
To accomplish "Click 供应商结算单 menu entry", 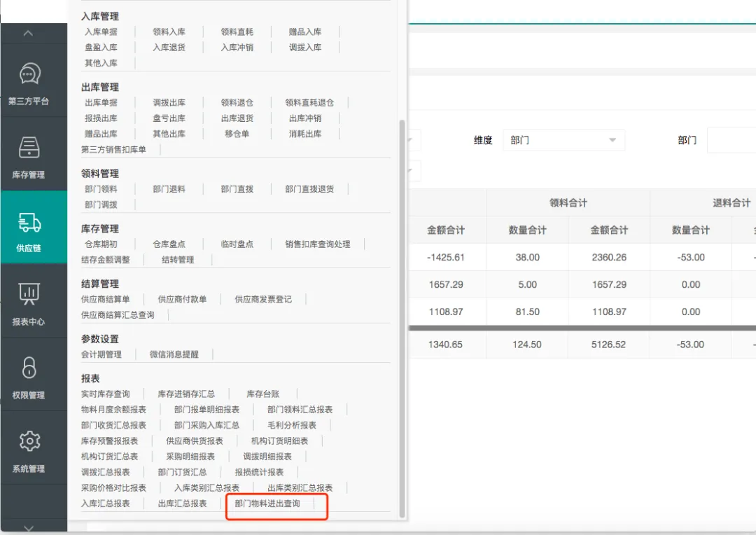I will click(x=105, y=299).
